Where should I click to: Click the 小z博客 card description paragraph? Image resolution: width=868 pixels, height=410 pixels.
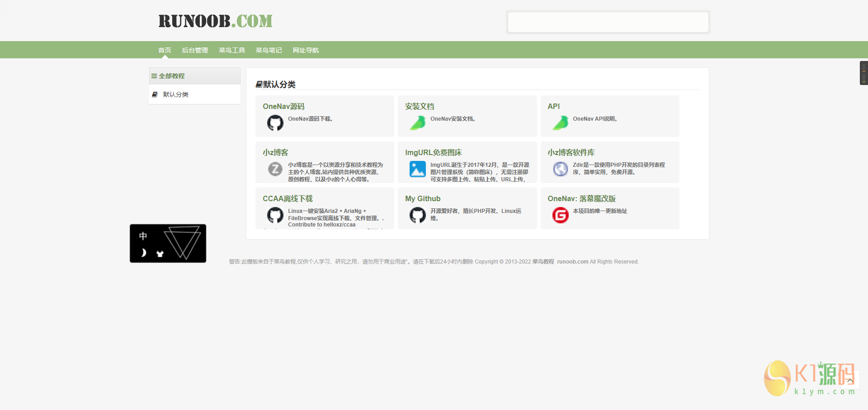point(336,172)
